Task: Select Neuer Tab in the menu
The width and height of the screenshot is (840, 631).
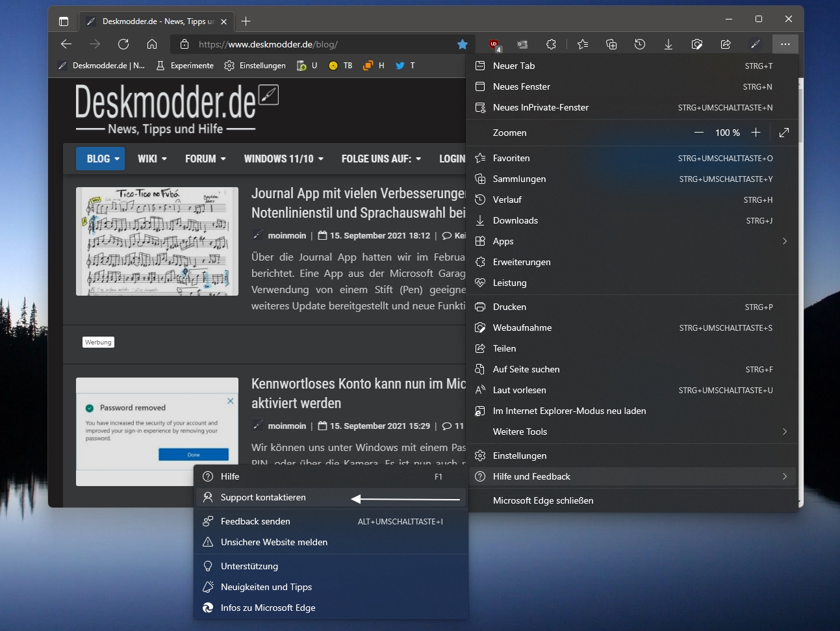Action: tap(632, 66)
